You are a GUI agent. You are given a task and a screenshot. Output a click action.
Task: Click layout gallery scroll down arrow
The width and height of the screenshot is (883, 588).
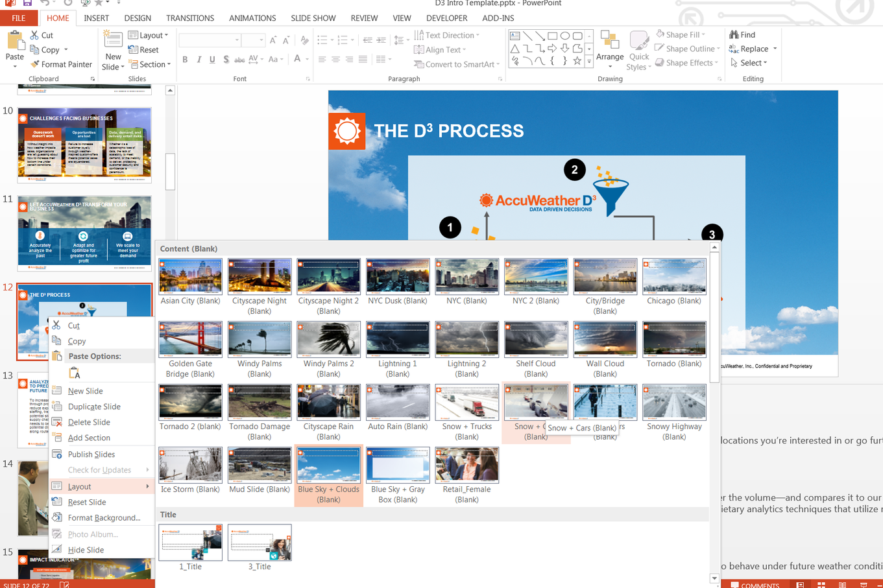[714, 578]
